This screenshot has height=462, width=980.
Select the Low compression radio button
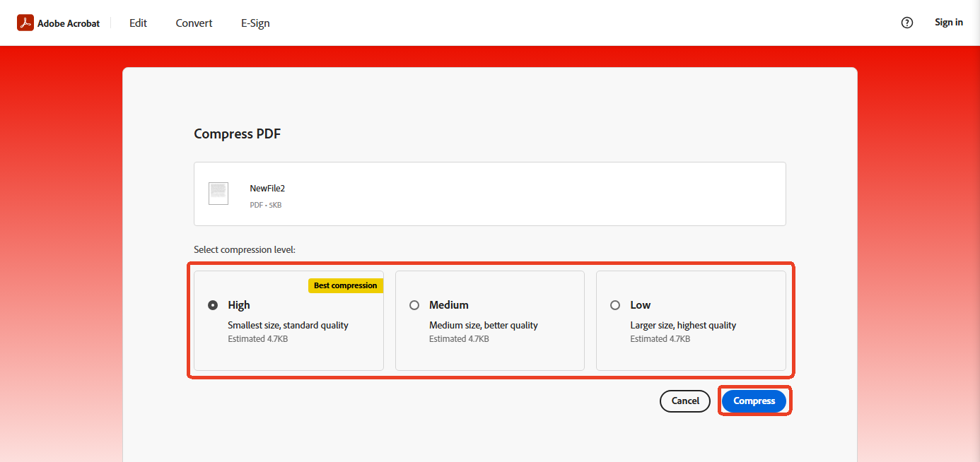[x=615, y=305]
